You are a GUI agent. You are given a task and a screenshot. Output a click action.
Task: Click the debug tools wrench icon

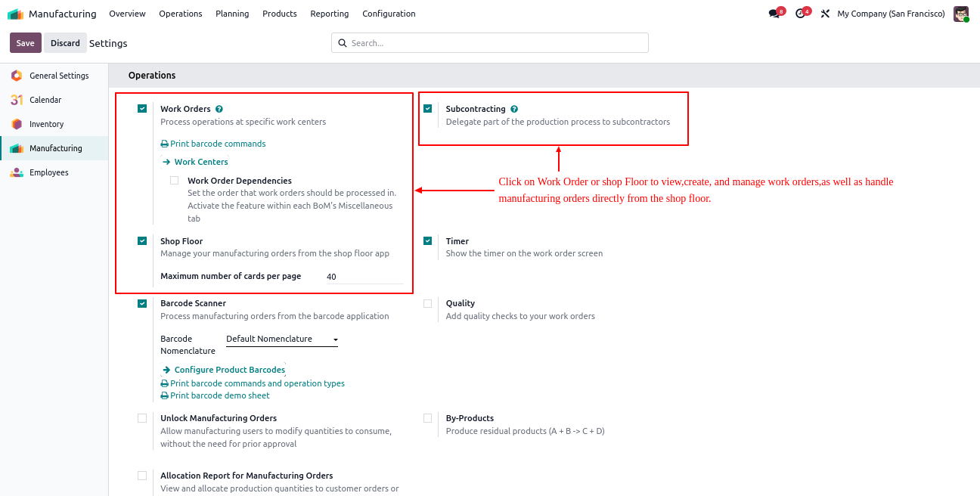click(825, 14)
